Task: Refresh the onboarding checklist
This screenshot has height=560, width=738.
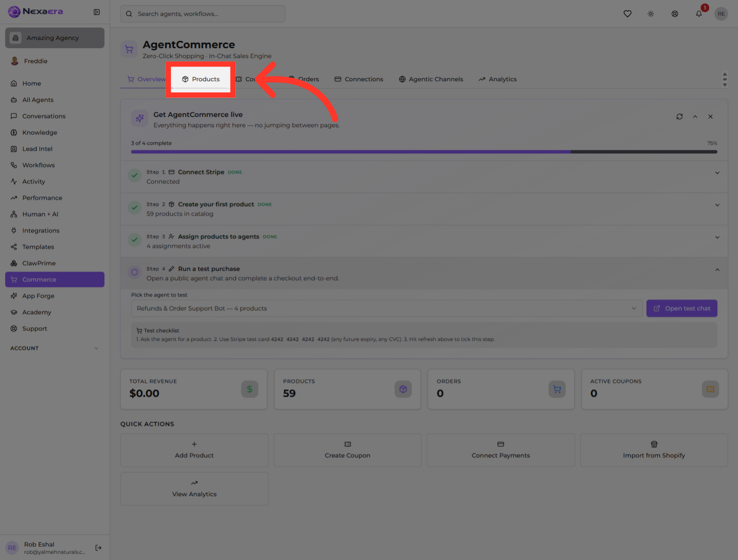Action: (x=680, y=116)
